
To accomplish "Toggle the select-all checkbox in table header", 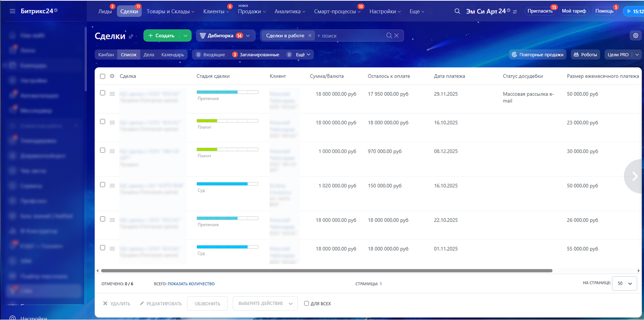I will (103, 76).
